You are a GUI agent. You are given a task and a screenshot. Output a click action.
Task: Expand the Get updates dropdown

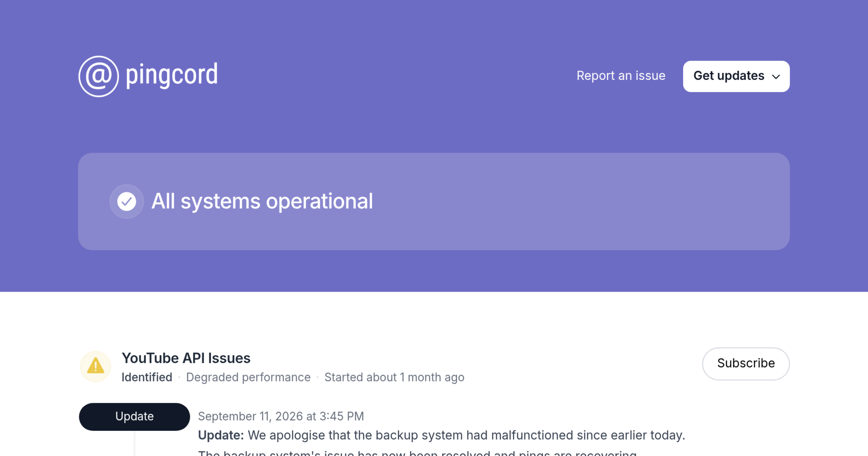(736, 76)
